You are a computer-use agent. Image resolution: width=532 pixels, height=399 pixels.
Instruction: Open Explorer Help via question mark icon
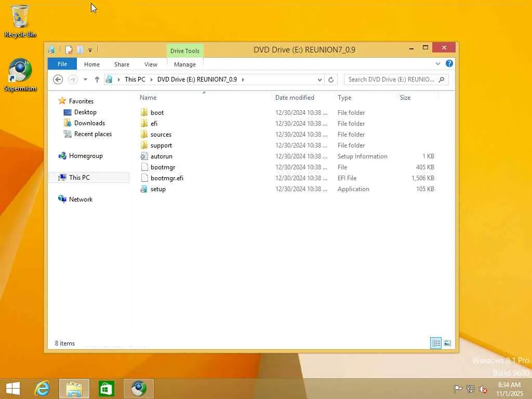tap(449, 63)
